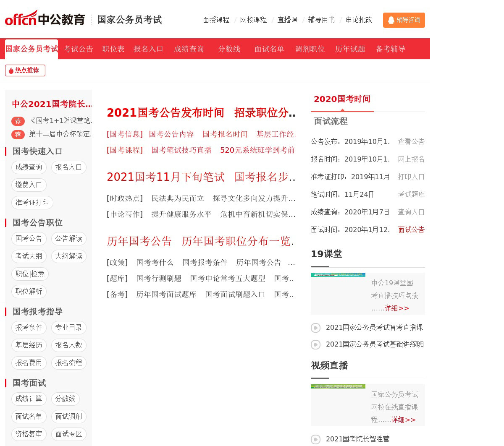This screenshot has height=446, width=504.
Task: Click the 专业目录 pill under 国考报考指导
Action: (68, 328)
